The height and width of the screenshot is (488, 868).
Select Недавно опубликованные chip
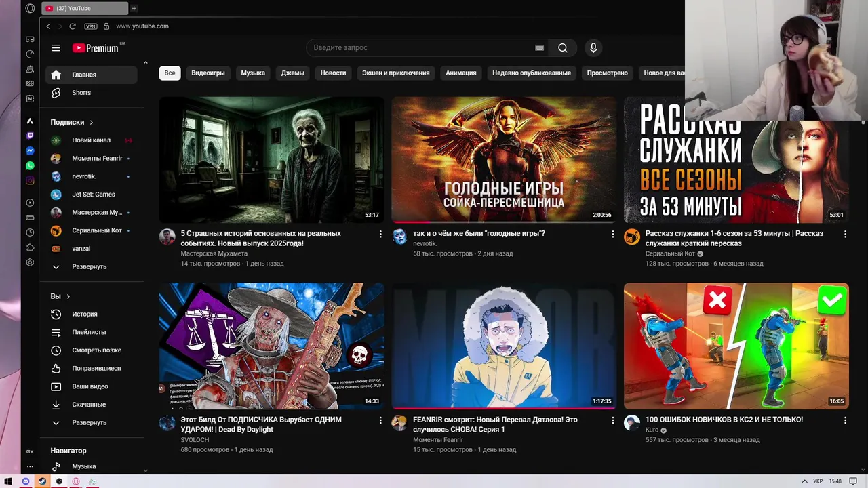(x=532, y=73)
